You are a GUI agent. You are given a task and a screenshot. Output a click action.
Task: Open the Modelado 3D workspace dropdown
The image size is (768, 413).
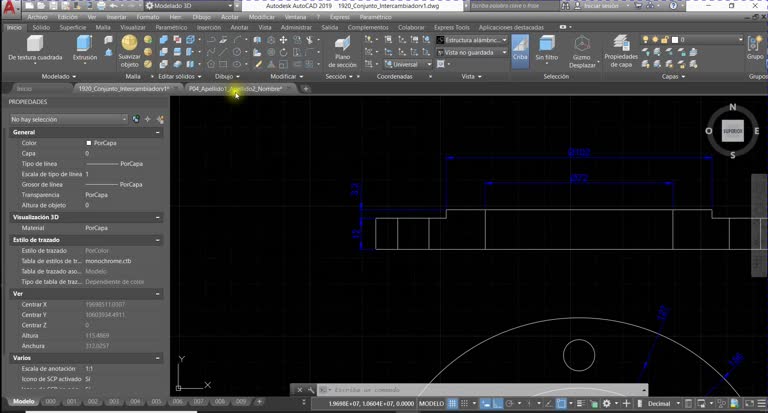(x=189, y=6)
